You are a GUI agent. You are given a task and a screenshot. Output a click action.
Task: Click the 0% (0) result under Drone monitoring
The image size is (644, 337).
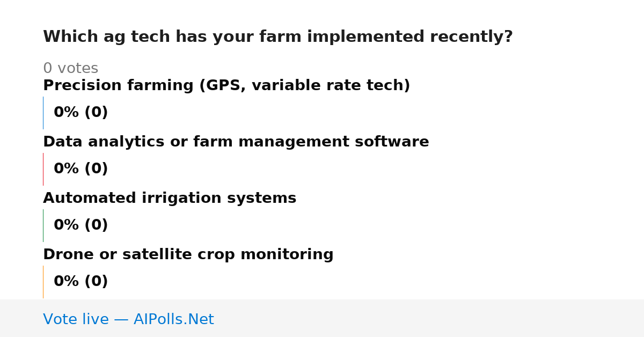81,282
